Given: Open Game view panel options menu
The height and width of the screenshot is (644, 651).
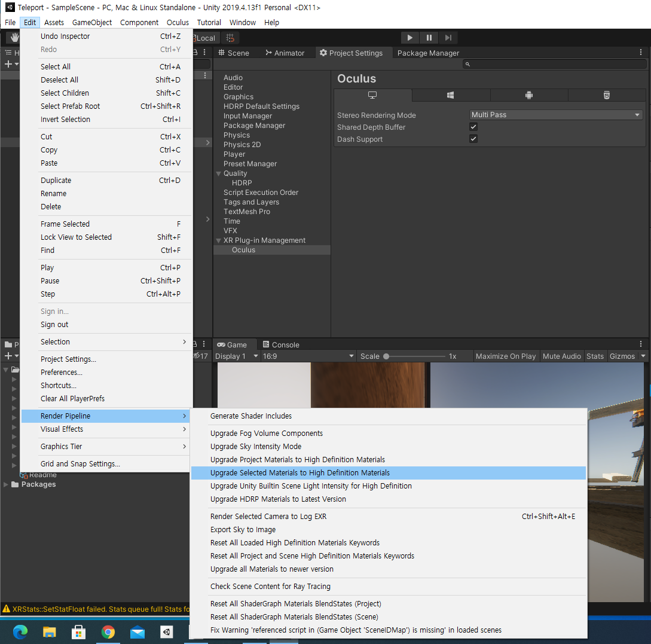Looking at the screenshot, I should click(641, 344).
